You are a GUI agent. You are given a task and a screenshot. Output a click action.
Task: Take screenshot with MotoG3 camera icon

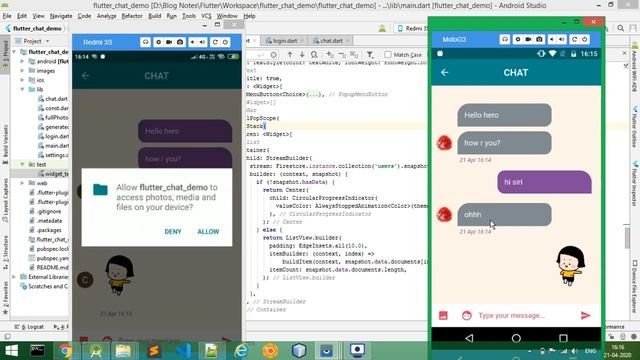click(x=539, y=39)
